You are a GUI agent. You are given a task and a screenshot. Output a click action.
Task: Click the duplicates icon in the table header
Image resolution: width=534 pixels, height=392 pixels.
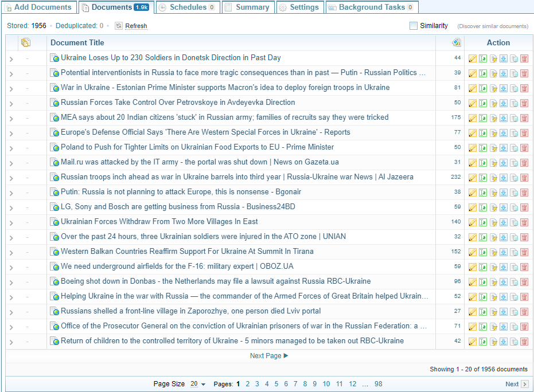coord(25,42)
